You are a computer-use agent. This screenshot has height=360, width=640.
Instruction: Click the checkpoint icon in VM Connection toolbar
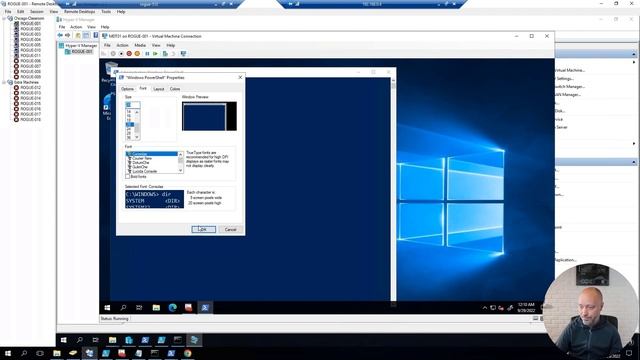click(x=165, y=53)
